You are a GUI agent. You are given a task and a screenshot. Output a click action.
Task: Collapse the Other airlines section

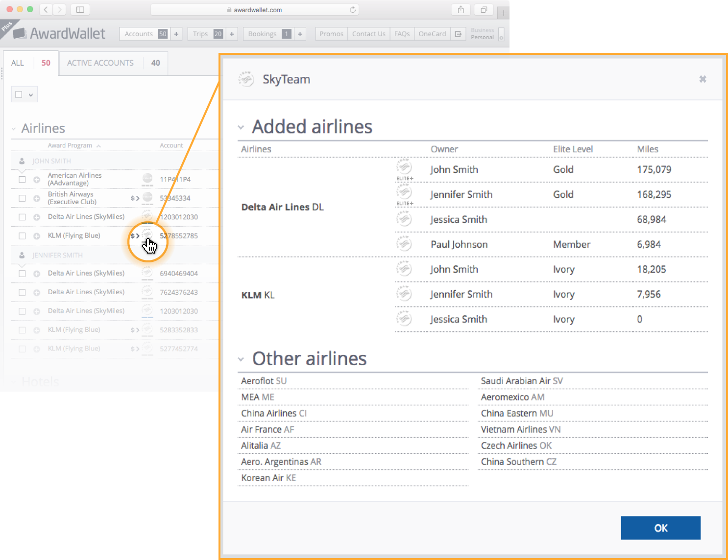pos(241,359)
